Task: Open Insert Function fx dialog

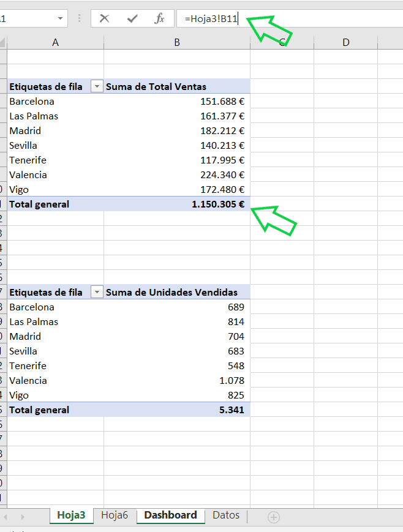Action: click(159, 18)
